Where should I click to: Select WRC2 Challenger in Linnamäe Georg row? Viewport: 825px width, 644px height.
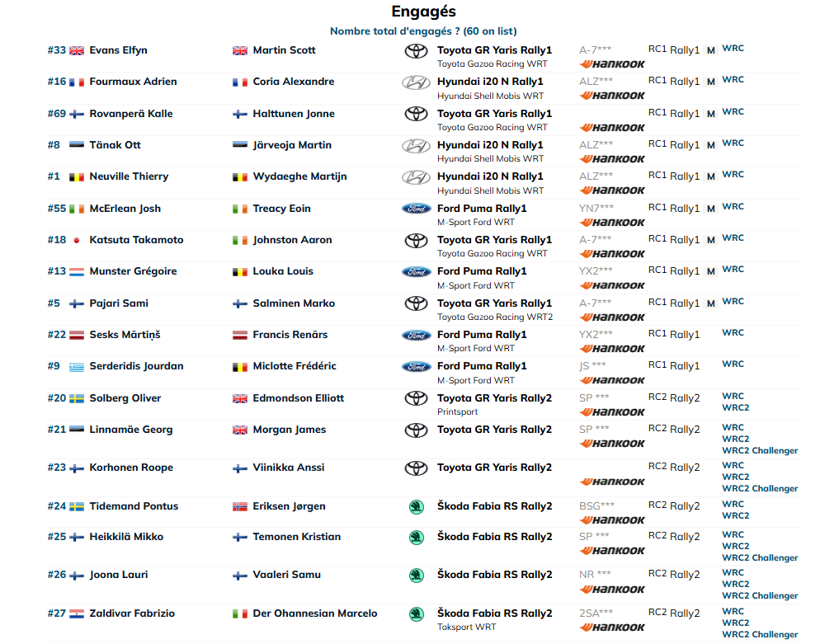click(x=760, y=451)
